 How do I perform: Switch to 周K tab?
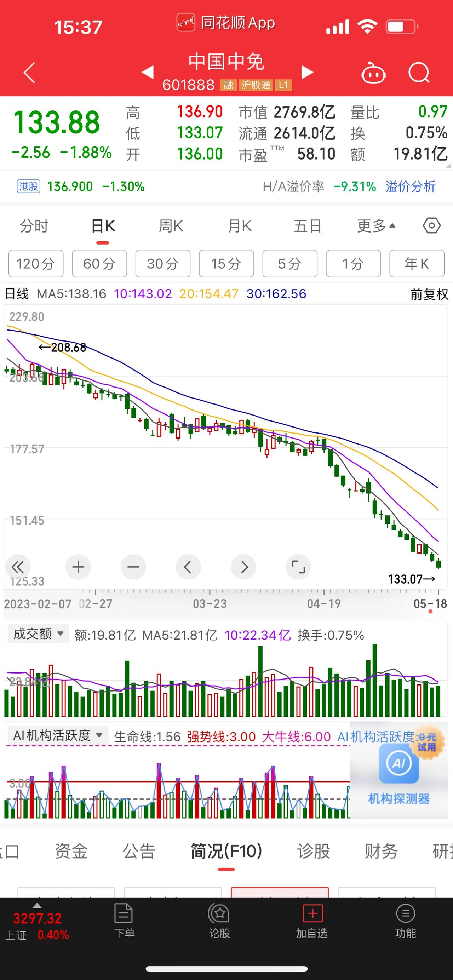171,226
